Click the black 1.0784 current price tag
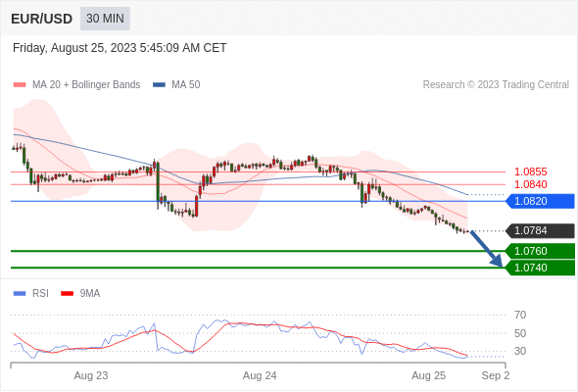The width and height of the screenshot is (578, 392). [540, 231]
